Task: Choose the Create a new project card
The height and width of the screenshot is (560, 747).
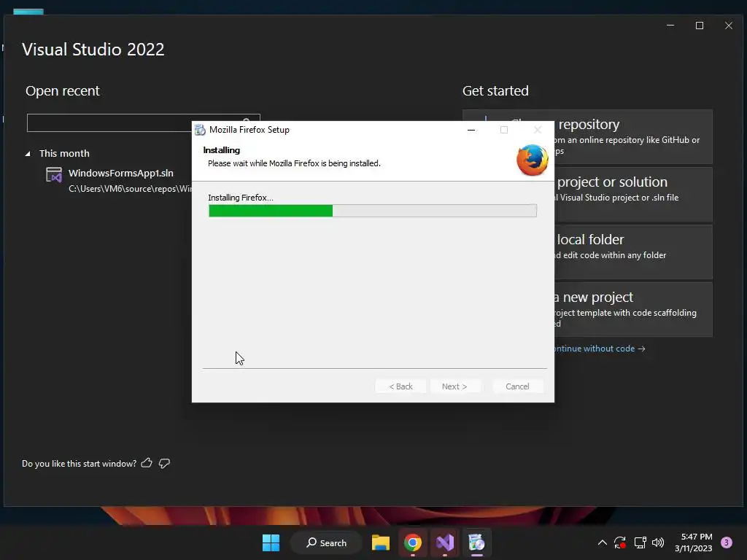Action: point(634,309)
